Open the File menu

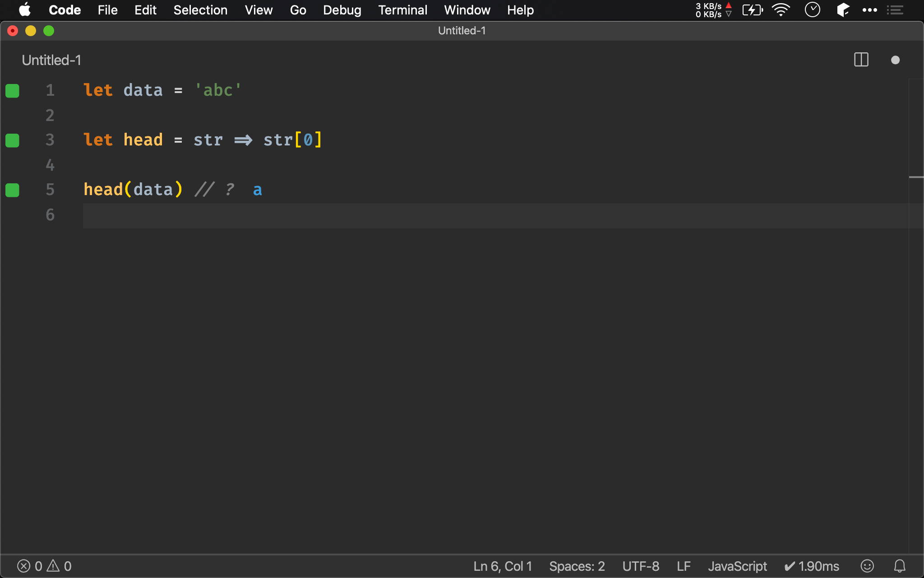click(x=107, y=10)
